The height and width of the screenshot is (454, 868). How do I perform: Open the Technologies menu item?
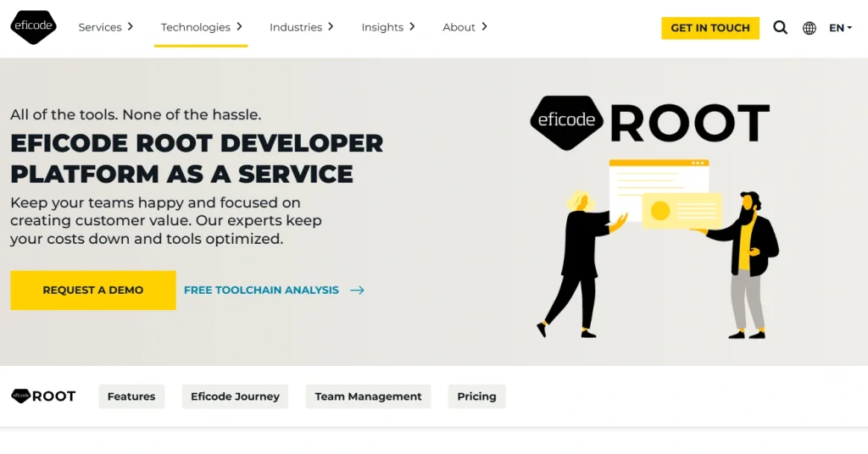coord(196,27)
